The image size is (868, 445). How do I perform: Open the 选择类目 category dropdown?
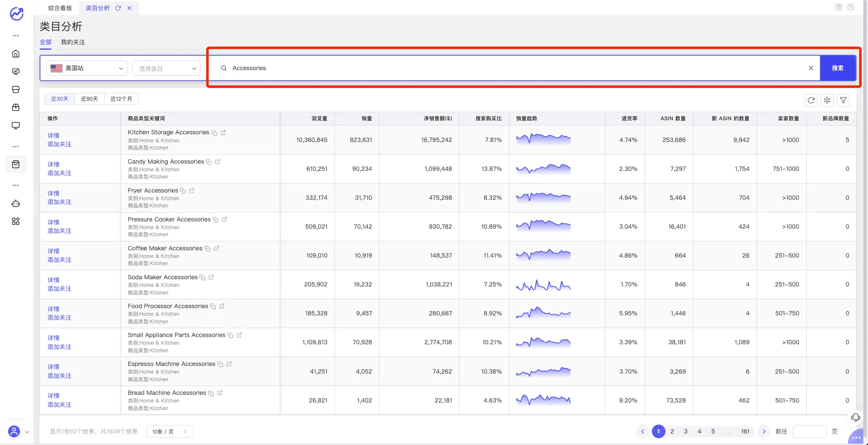coord(166,68)
